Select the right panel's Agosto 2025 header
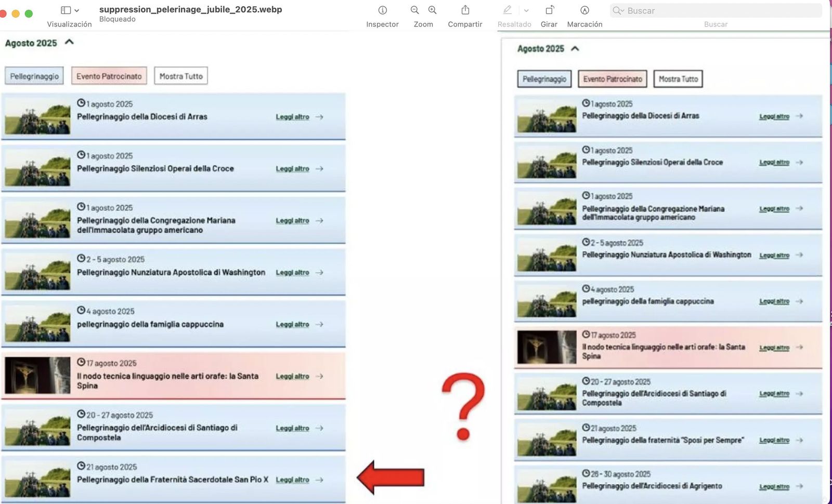 [541, 48]
